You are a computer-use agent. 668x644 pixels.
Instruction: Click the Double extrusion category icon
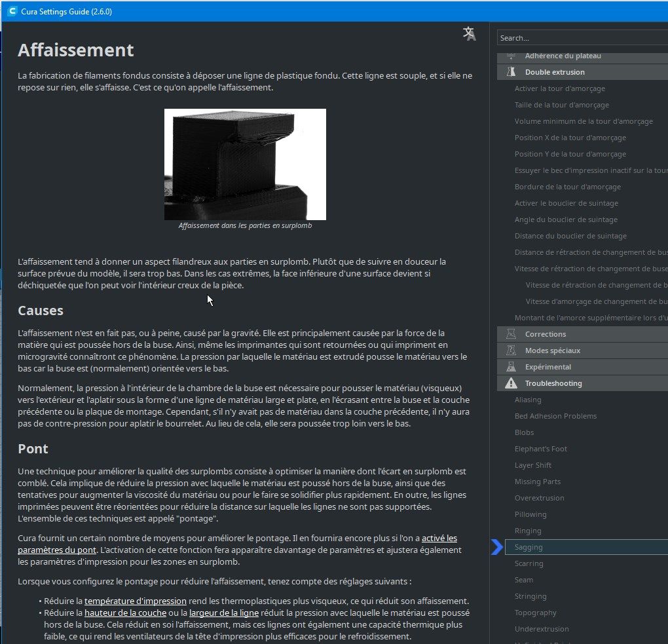pyautogui.click(x=511, y=72)
